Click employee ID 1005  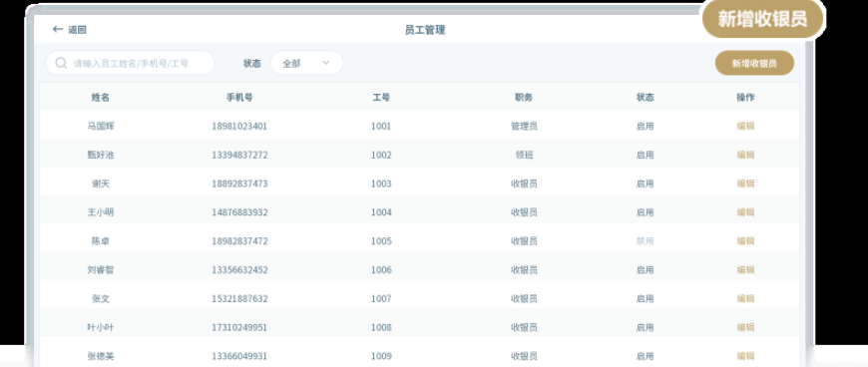coord(381,241)
